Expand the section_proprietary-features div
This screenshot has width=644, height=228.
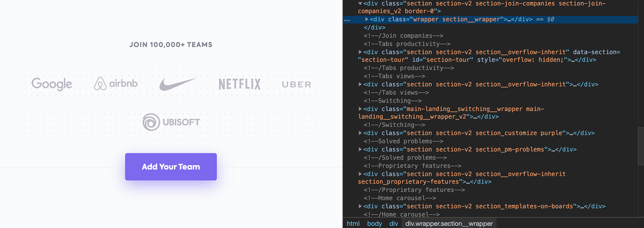pos(360,174)
